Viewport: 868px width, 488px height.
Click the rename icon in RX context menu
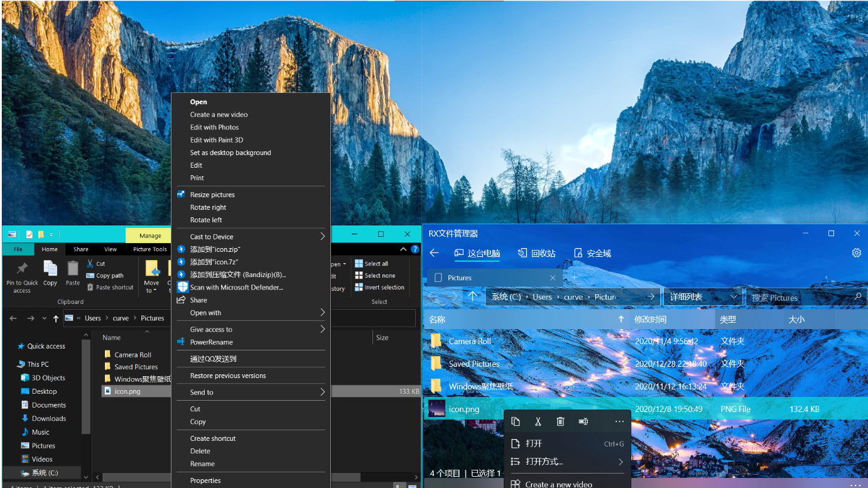[583, 421]
